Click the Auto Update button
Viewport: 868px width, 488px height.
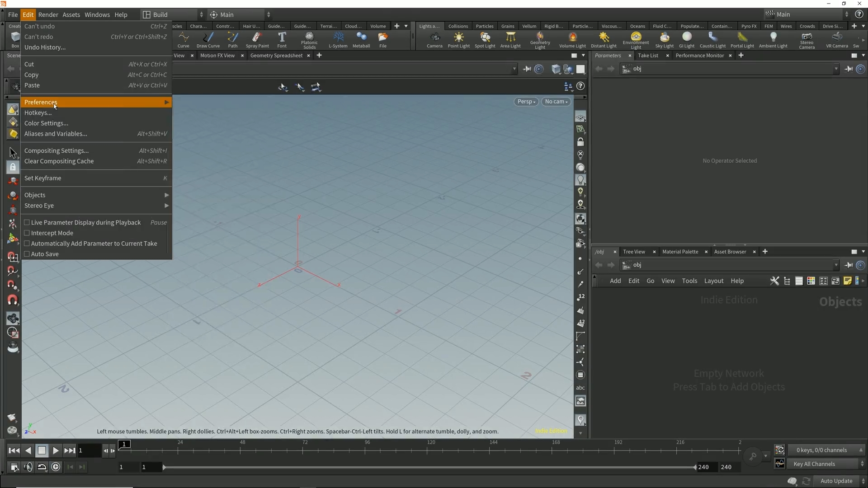coord(836,481)
